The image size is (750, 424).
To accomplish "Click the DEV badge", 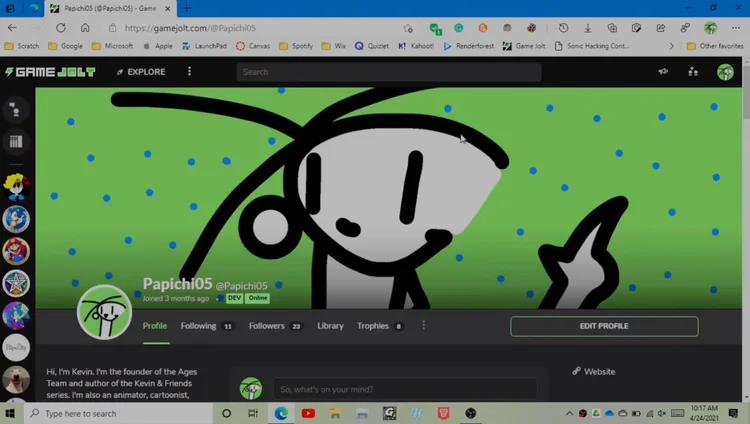I will coord(234,298).
